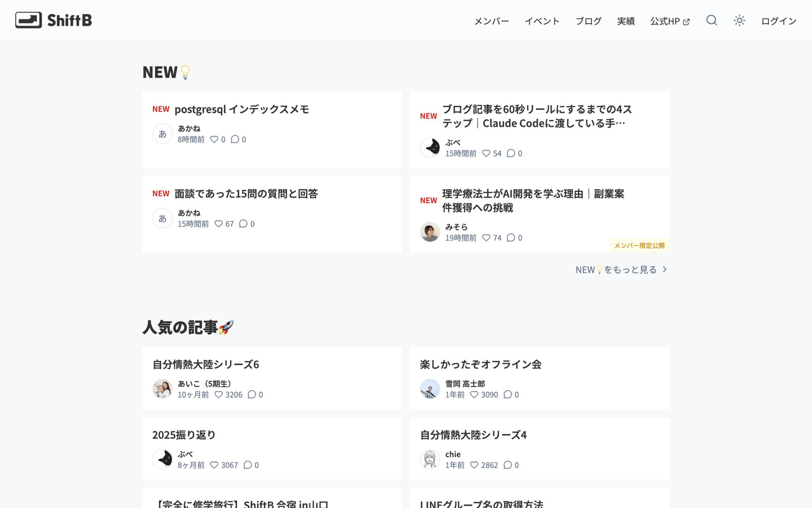The width and height of the screenshot is (812, 508).
Task: Click heart icon showing 3067 likes
Action: [214, 465]
